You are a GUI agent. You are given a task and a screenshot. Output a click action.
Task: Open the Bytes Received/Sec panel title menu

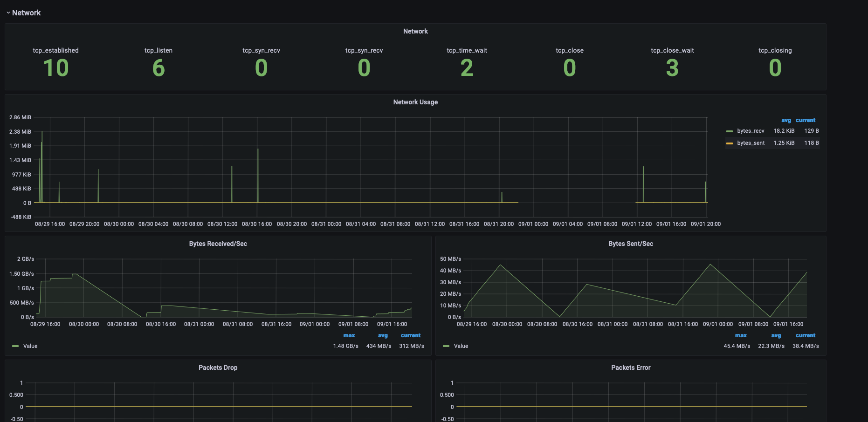[218, 244]
